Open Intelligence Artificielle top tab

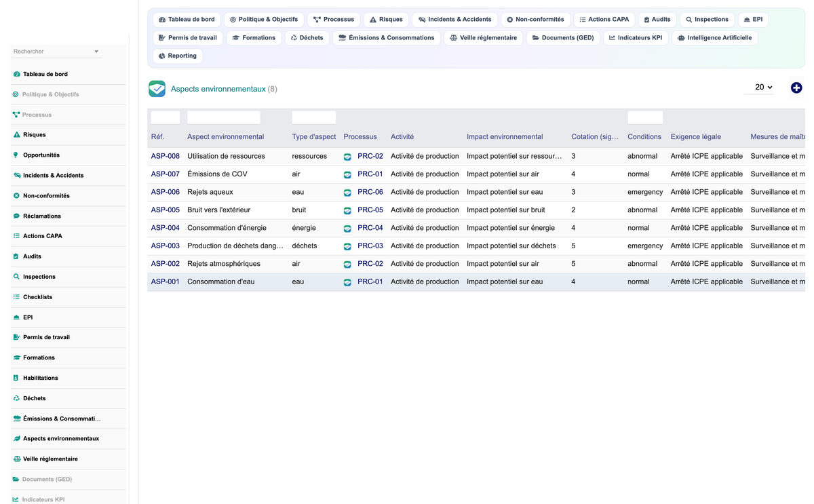(714, 38)
